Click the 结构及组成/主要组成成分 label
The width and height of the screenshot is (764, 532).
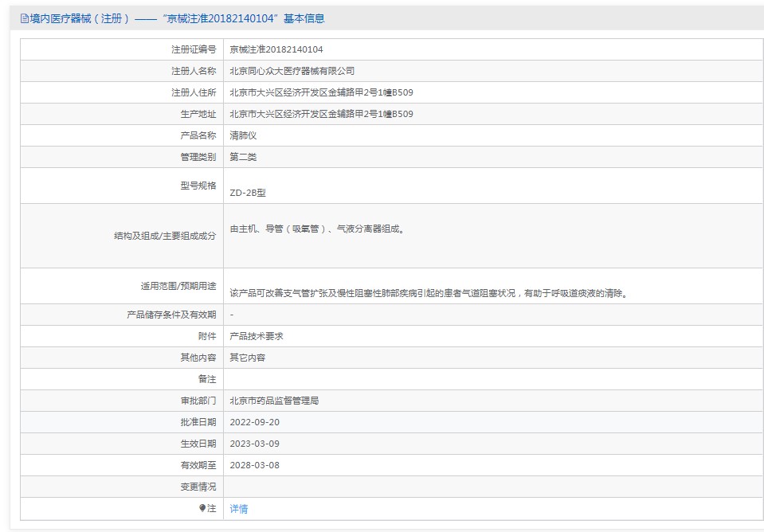click(x=165, y=236)
